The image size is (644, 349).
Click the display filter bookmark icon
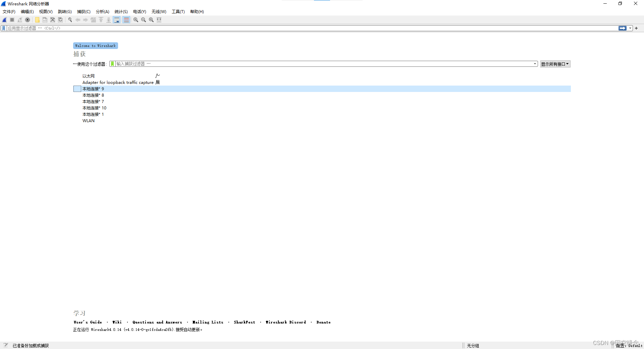4,28
